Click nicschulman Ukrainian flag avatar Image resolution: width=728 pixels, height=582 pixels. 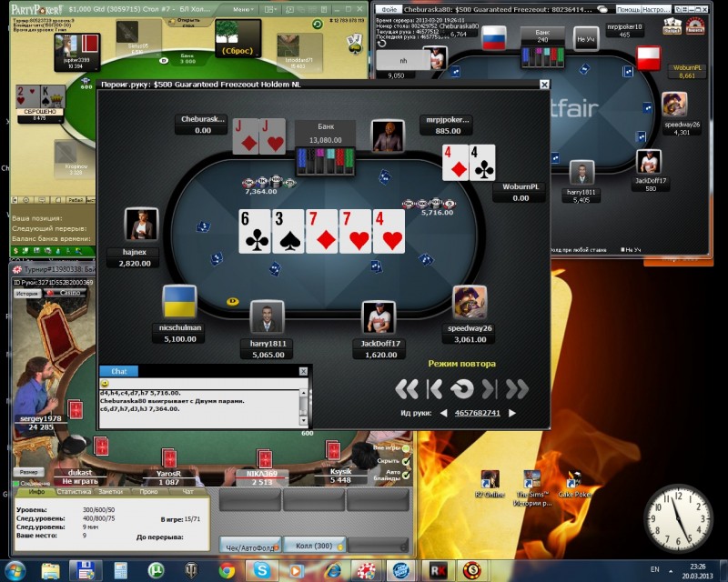tap(179, 302)
